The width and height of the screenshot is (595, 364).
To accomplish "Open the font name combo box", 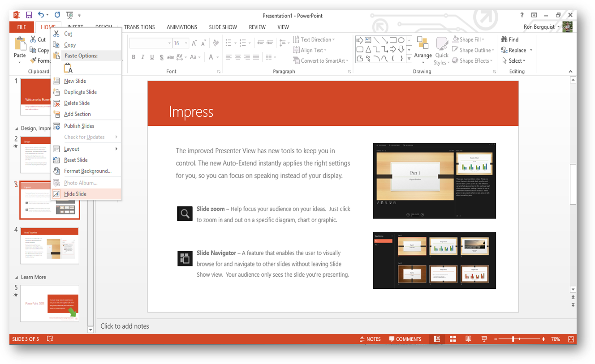I will 151,43.
